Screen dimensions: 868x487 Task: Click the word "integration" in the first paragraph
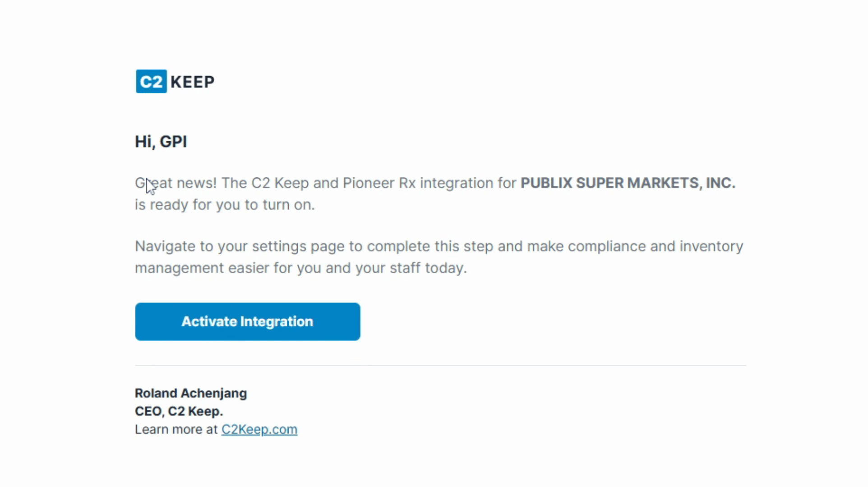pos(457,183)
